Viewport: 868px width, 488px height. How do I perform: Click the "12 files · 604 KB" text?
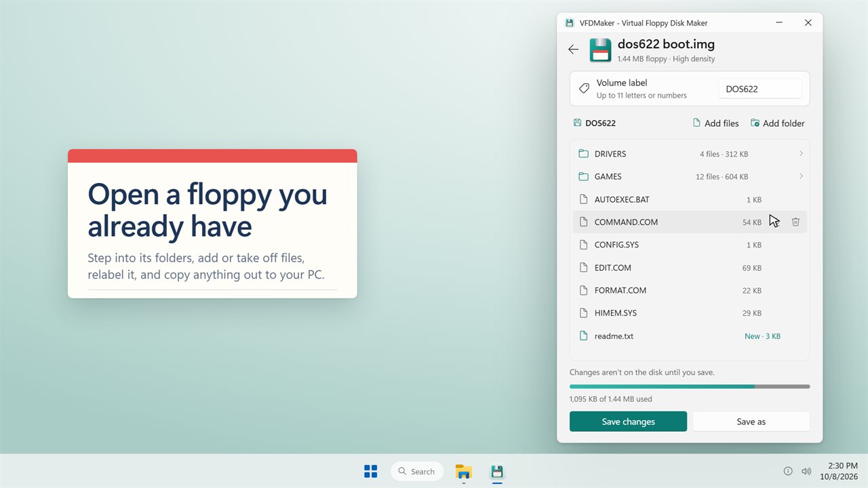(722, 177)
